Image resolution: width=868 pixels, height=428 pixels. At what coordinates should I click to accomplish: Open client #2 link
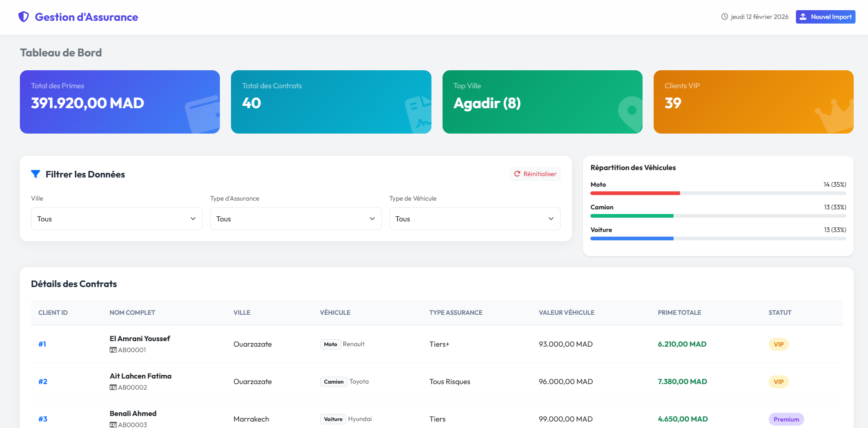pyautogui.click(x=42, y=382)
